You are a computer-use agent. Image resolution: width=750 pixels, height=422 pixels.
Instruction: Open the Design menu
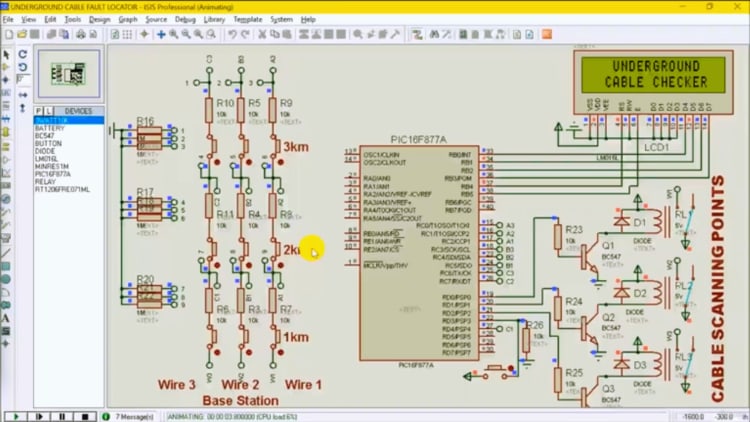point(99,20)
